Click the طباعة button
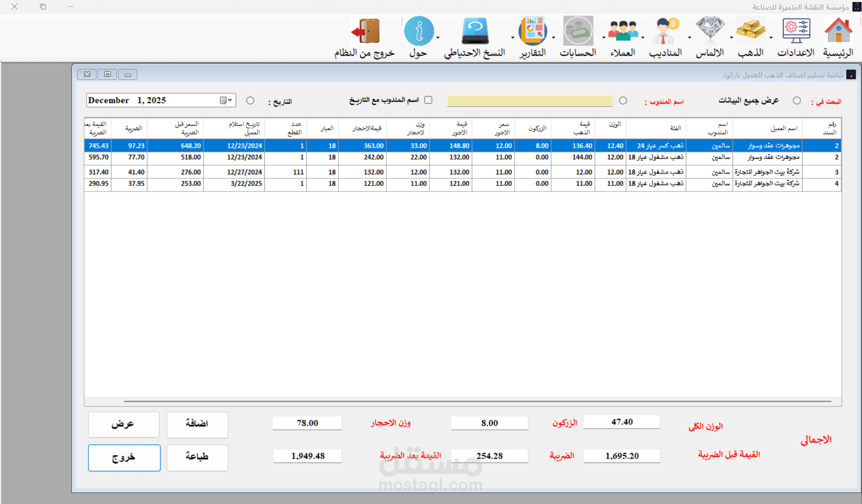Image resolution: width=862 pixels, height=504 pixels. coord(197,458)
